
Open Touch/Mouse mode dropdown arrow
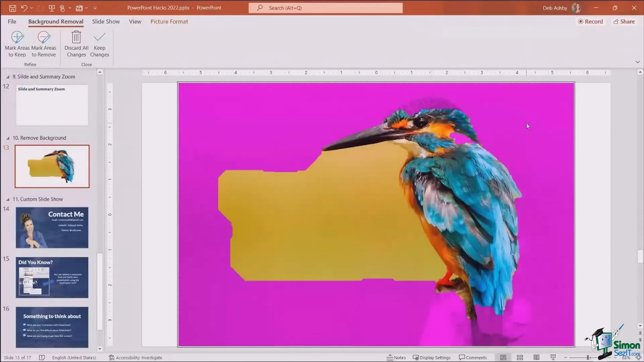click(70, 8)
